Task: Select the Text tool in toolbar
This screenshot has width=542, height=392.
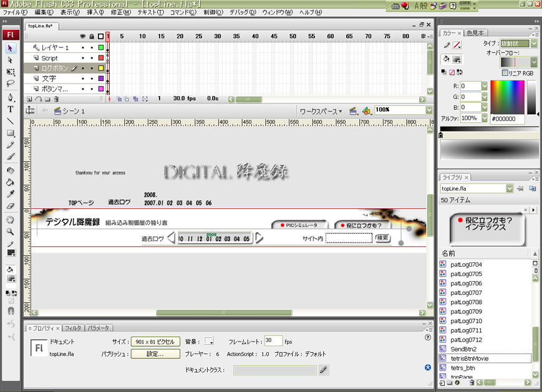Action: 11,109
